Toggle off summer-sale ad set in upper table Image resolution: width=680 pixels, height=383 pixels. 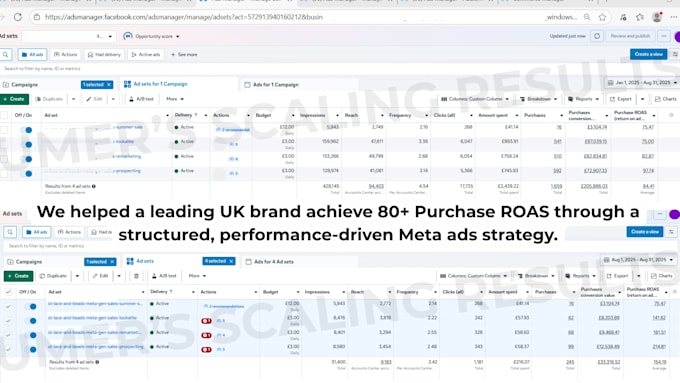(26, 130)
